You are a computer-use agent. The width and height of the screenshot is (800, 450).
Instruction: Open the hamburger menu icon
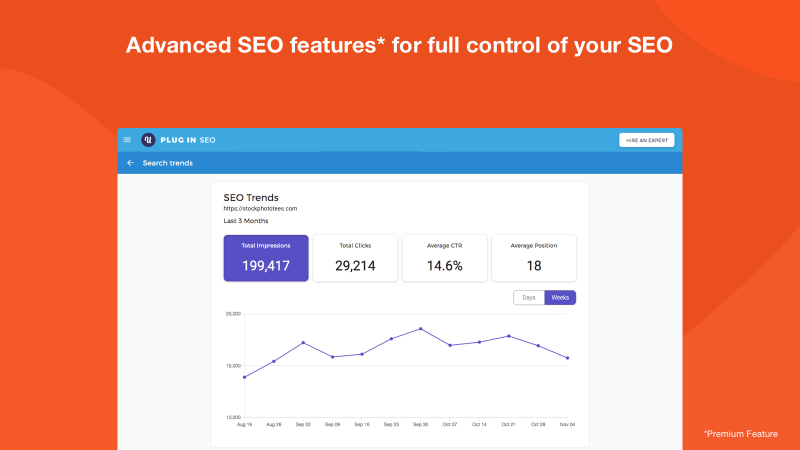[x=127, y=140]
